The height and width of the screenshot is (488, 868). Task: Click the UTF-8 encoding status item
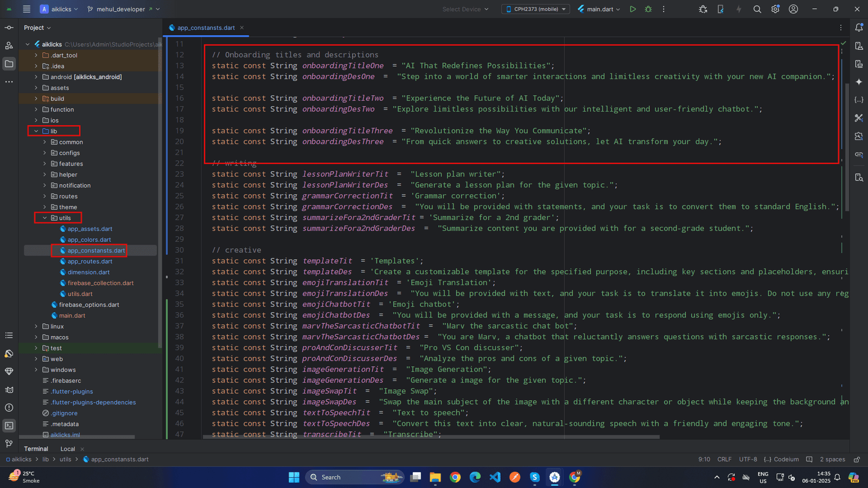[748, 459]
